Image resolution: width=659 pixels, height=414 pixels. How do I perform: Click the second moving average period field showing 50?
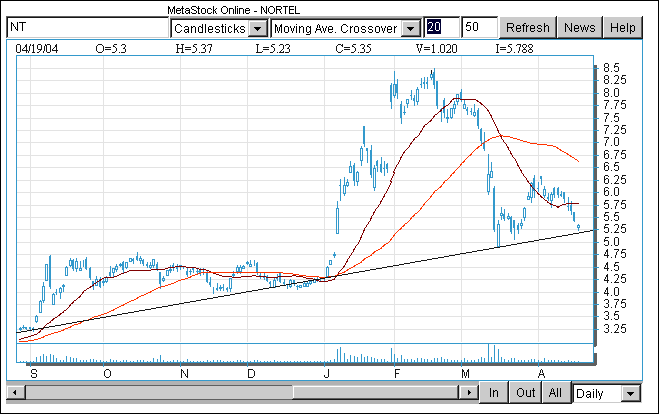tap(479, 27)
